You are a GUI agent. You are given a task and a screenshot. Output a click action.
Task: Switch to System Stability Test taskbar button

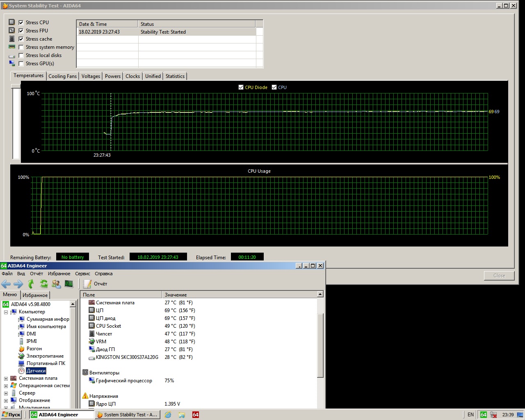coord(128,415)
